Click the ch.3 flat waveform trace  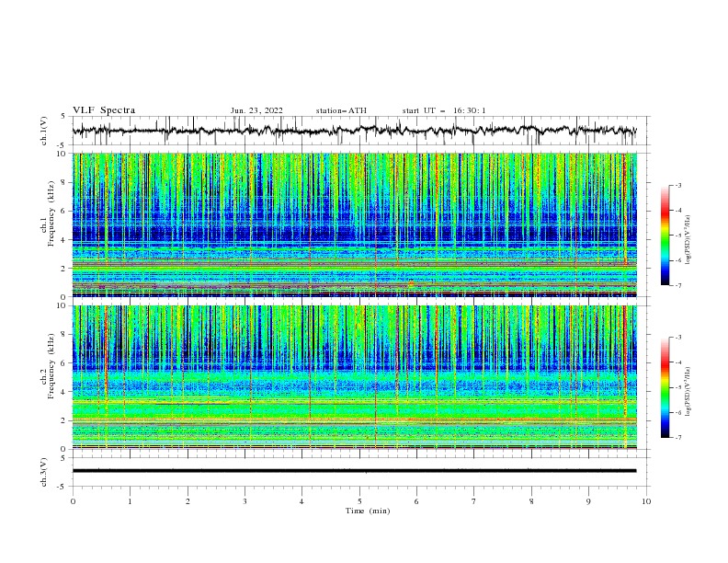(x=354, y=471)
